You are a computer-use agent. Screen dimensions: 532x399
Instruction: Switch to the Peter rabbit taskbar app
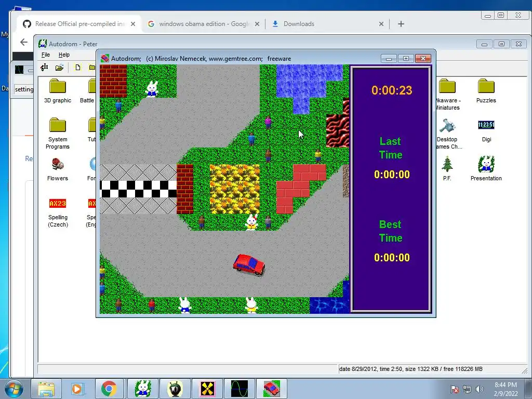coord(142,389)
